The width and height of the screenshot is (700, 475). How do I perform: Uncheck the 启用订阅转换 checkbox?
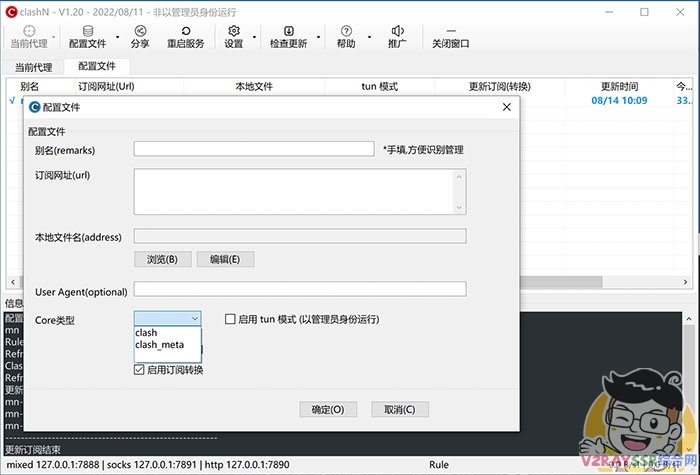click(139, 370)
